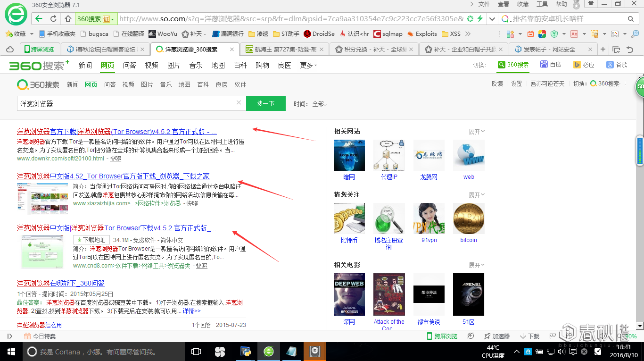
Task: Open the 快照 link of the first result
Action: coord(116,159)
